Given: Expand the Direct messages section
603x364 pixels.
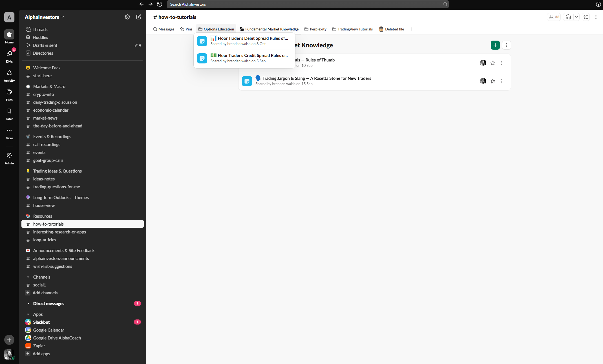Looking at the screenshot, I should [28, 303].
